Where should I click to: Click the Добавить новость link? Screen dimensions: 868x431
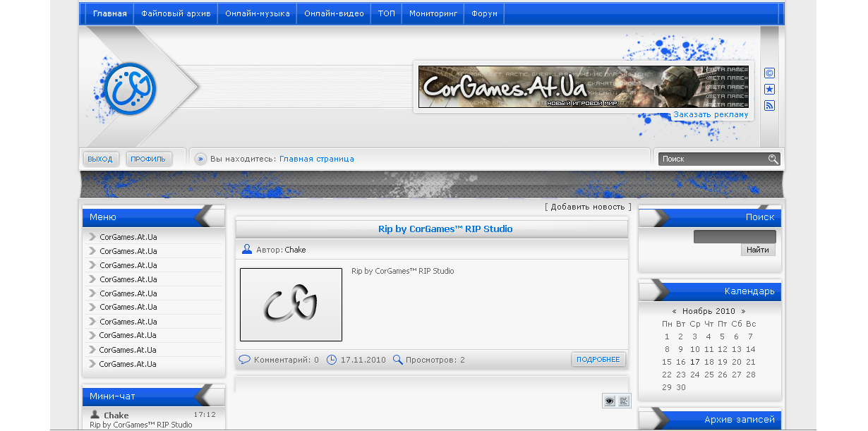point(588,207)
